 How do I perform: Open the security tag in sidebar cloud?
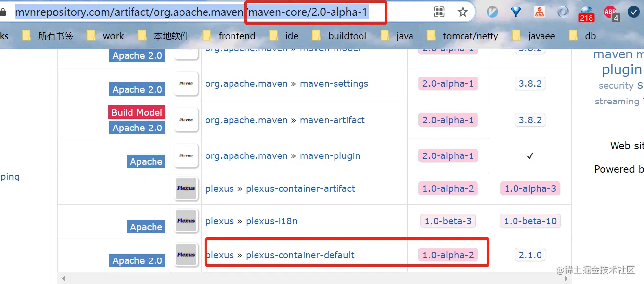(x=616, y=86)
